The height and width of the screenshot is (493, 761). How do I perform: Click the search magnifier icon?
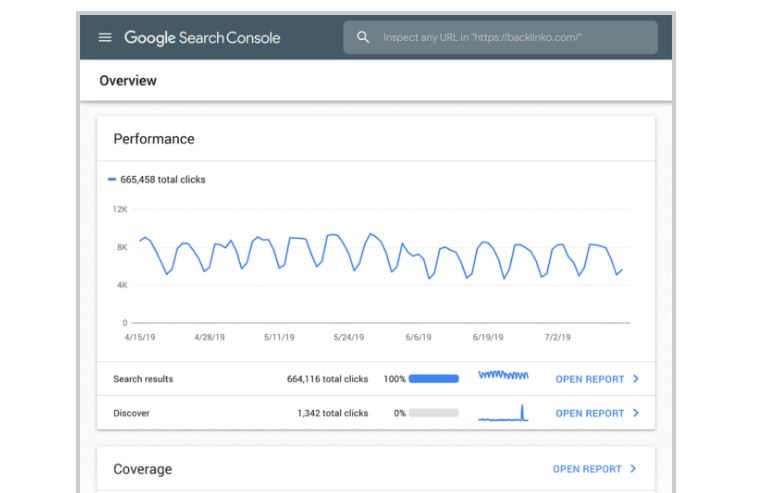pos(363,37)
